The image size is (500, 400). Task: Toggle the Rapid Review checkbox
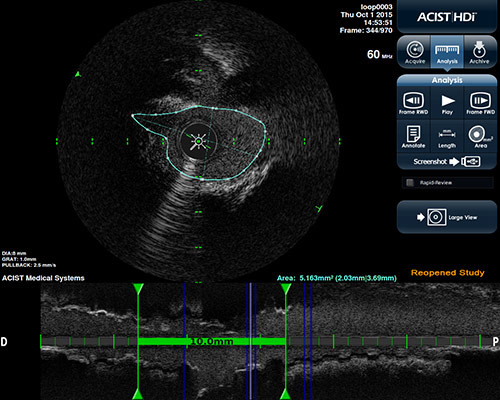(x=410, y=182)
